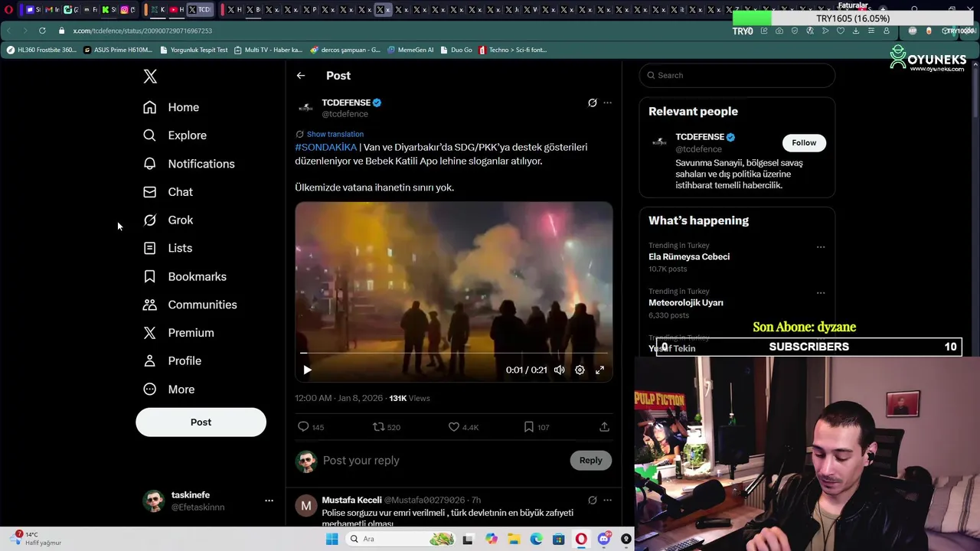Enter fullscreen on the video
The width and height of the screenshot is (980, 551).
point(600,370)
